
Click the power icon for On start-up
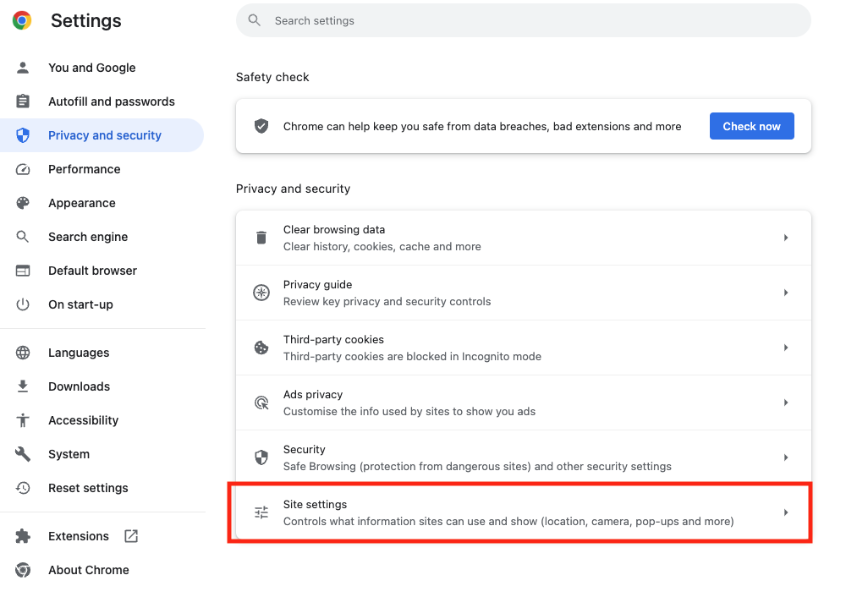(23, 304)
